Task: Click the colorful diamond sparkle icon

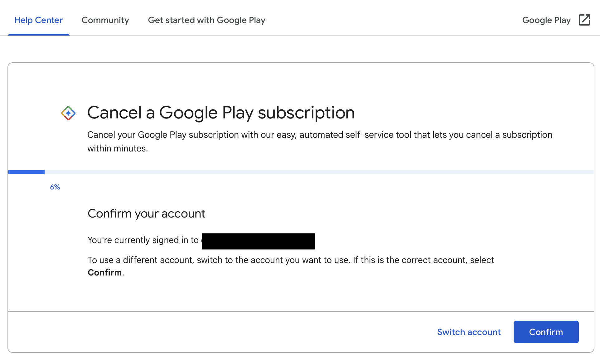Action: (x=68, y=113)
